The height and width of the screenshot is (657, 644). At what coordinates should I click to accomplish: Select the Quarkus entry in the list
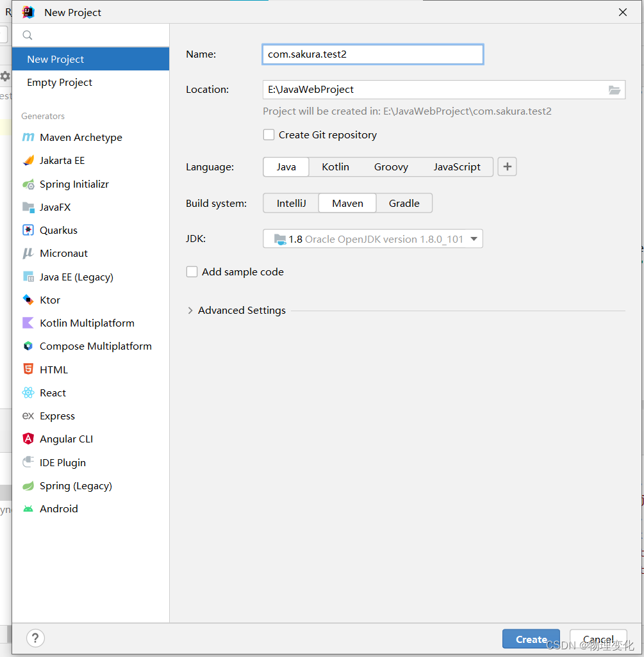click(x=90, y=230)
